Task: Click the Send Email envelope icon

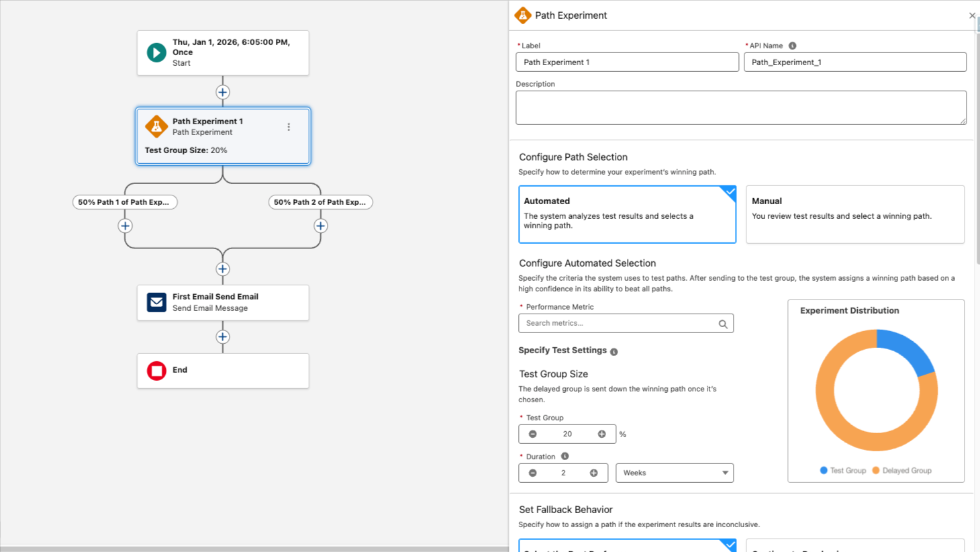Action: pyautogui.click(x=156, y=302)
